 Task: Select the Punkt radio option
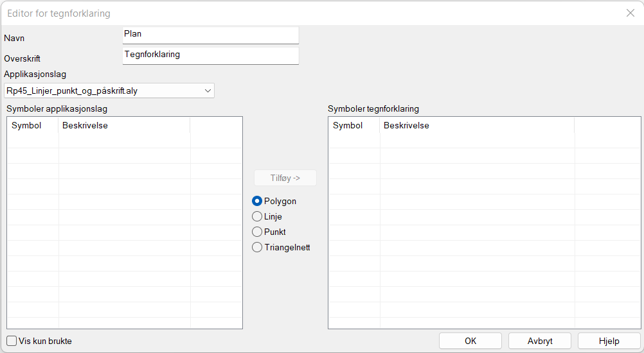pyautogui.click(x=257, y=232)
